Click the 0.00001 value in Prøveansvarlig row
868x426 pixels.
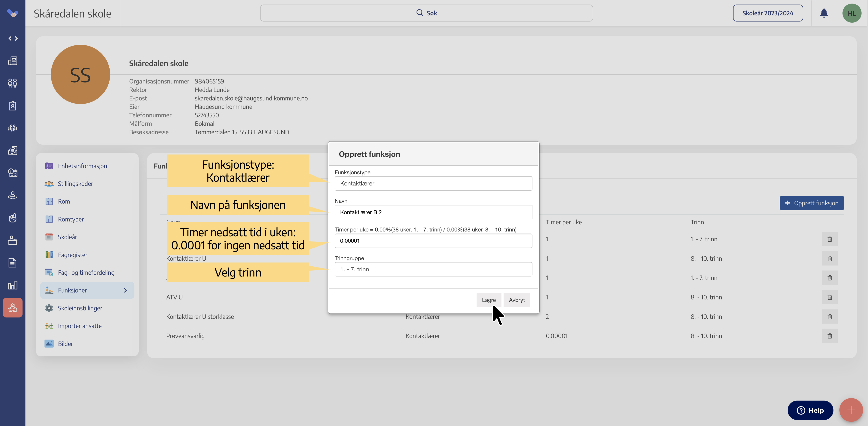tap(557, 336)
